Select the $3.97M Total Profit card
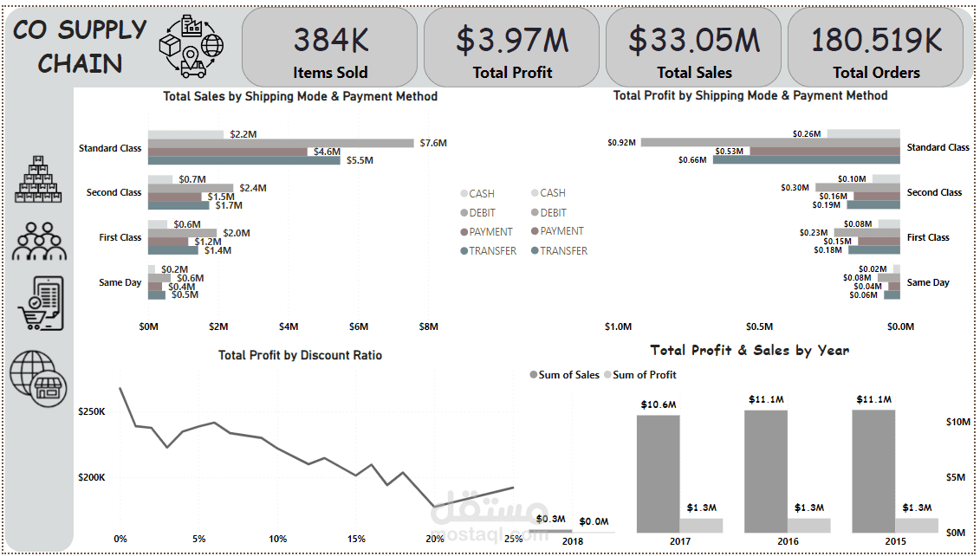This screenshot has height=556, width=980. (512, 48)
